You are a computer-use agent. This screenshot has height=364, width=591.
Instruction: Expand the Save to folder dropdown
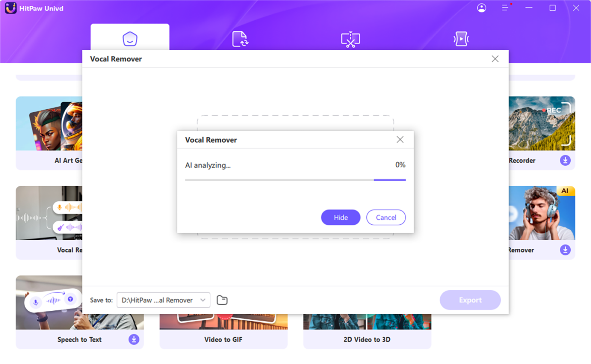click(x=164, y=300)
